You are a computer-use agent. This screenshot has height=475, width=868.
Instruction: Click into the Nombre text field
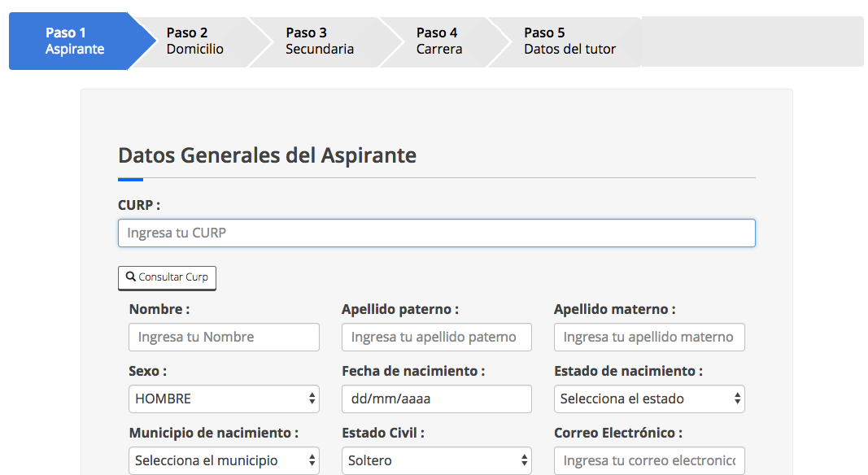tap(224, 337)
